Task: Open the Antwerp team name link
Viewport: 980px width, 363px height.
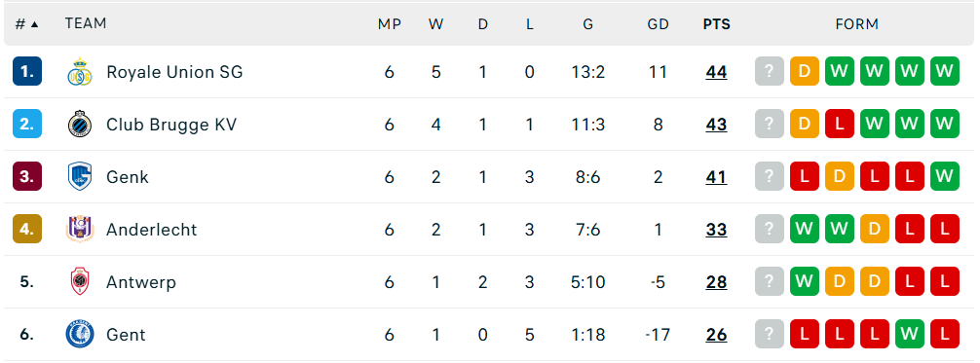Action: pos(141,282)
